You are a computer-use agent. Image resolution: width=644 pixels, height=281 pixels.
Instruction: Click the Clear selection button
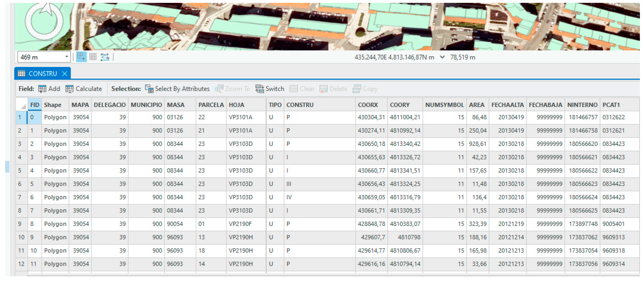(x=302, y=89)
